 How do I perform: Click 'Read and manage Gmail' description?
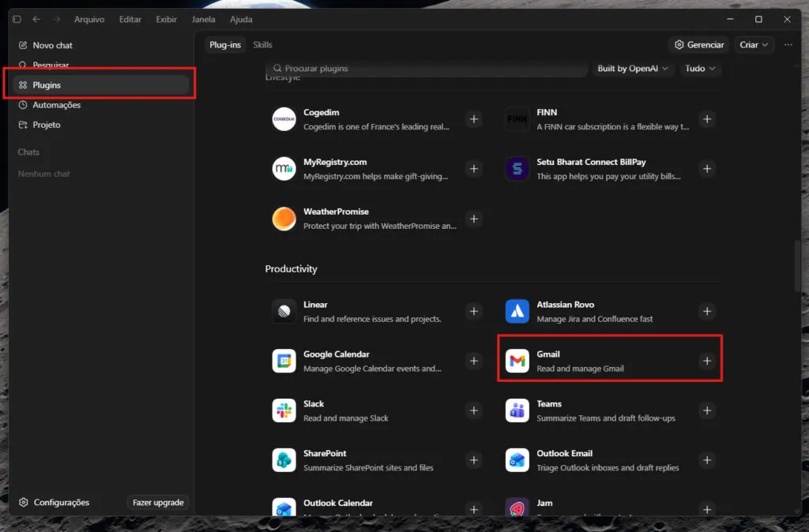[580, 369]
